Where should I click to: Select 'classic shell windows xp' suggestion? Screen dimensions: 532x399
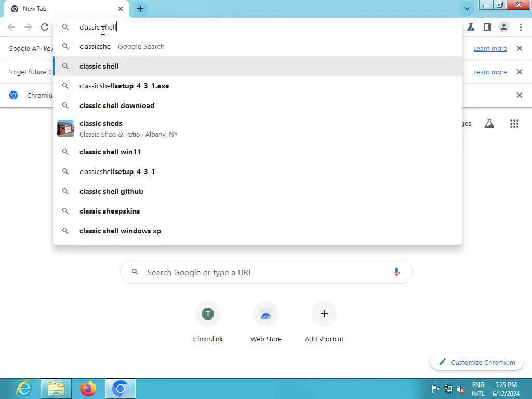(258, 231)
